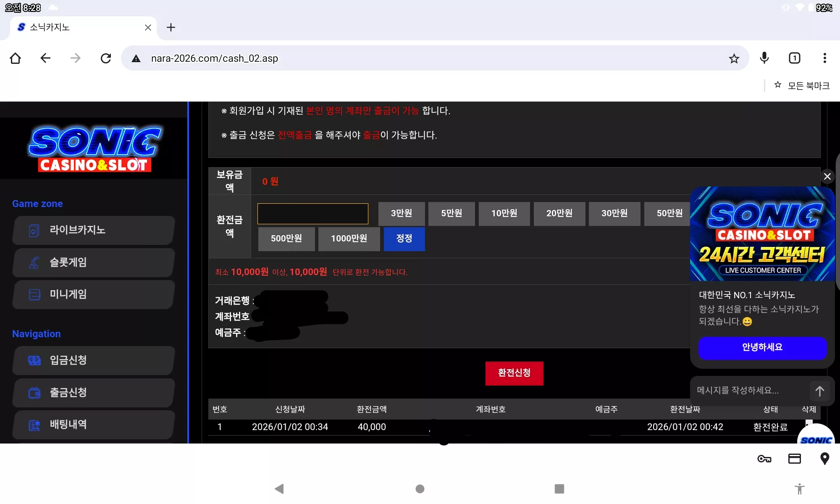The height and width of the screenshot is (504, 840).
Task: Select the 40,000 amount cell
Action: 372,427
